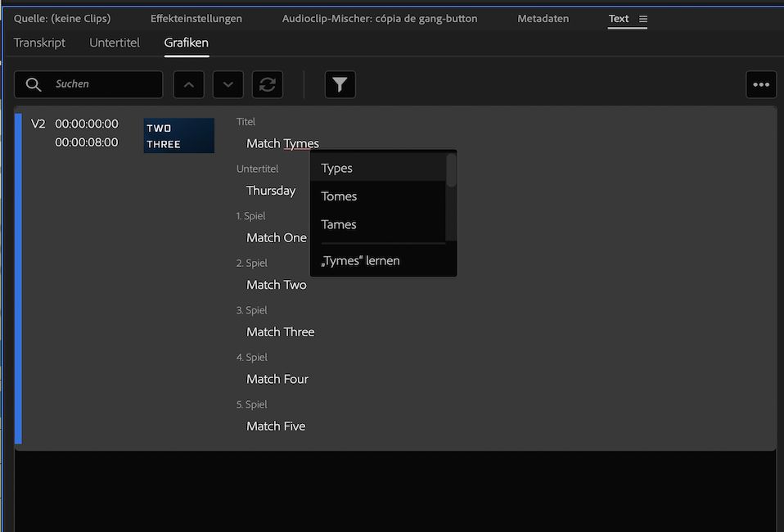
Task: Select the Text panel tab
Action: [x=619, y=19]
